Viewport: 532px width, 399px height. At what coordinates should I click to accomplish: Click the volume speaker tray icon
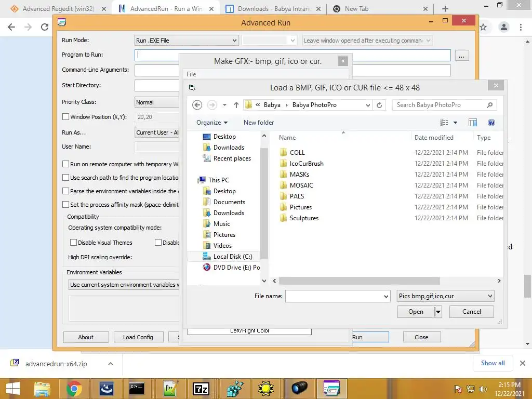[483, 389]
